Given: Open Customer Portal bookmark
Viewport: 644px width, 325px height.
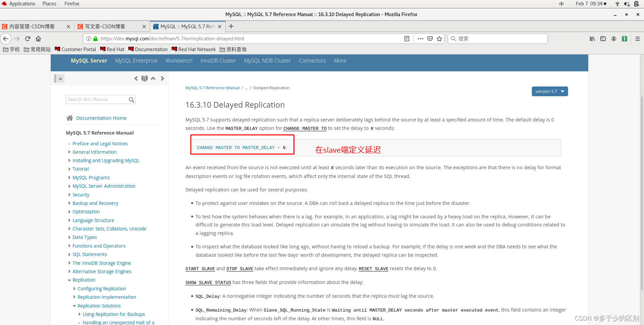Looking at the screenshot, I should click(75, 49).
